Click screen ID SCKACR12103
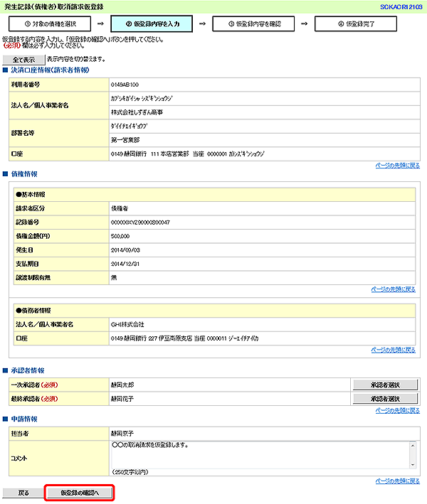 point(401,7)
